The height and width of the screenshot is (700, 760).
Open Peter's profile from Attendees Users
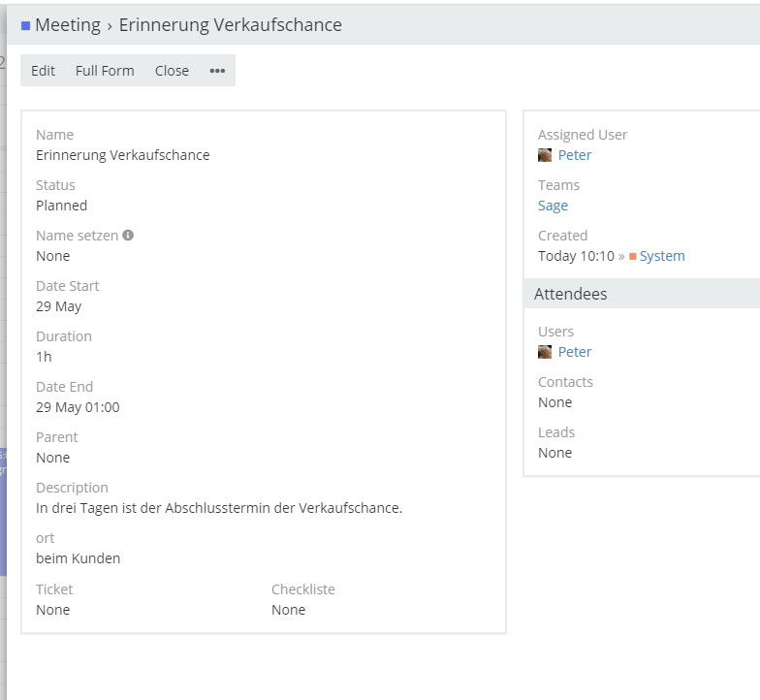(x=575, y=352)
